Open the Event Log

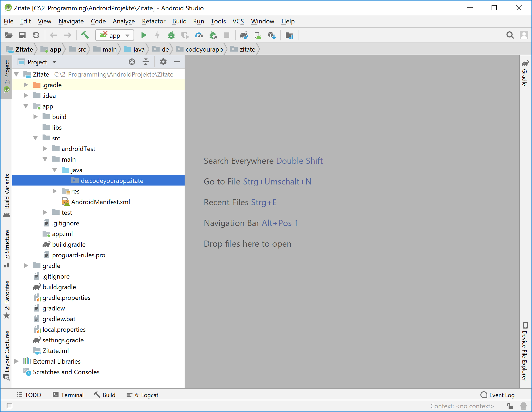click(x=497, y=395)
